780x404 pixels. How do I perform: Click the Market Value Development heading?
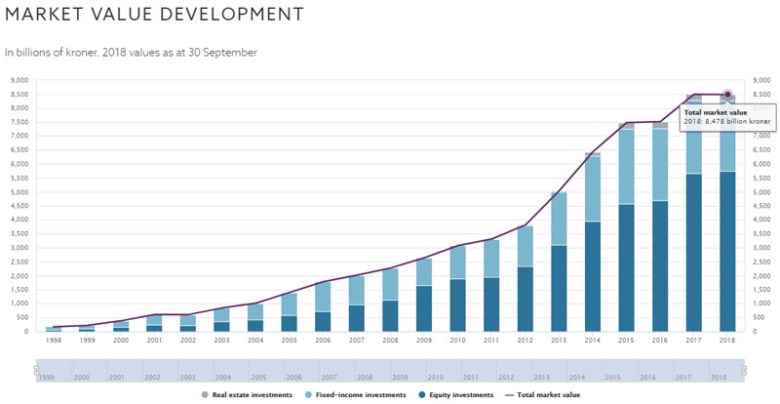pyautogui.click(x=153, y=15)
